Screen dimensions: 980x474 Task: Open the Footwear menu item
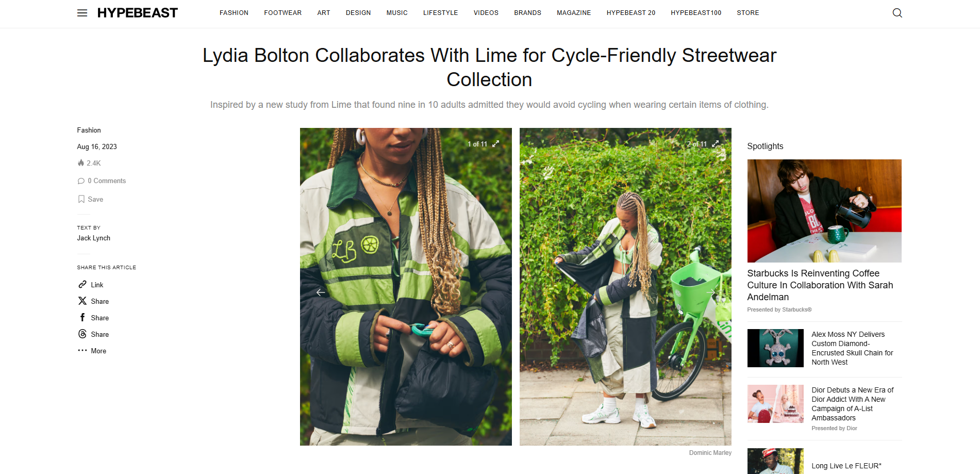(283, 13)
